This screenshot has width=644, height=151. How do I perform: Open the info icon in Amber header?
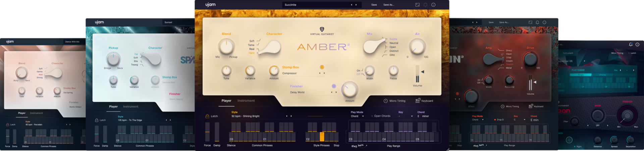(433, 5)
